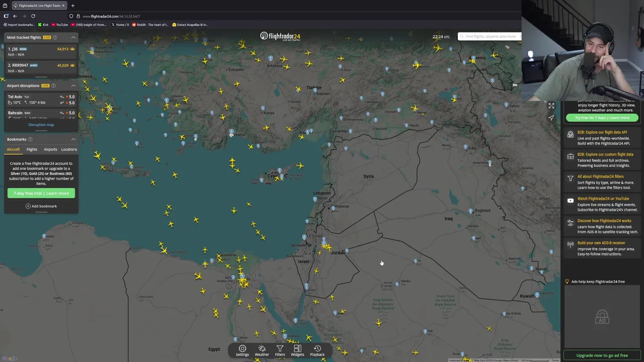
Task: Click the tab overview icon at top-left
Action: 5,6
